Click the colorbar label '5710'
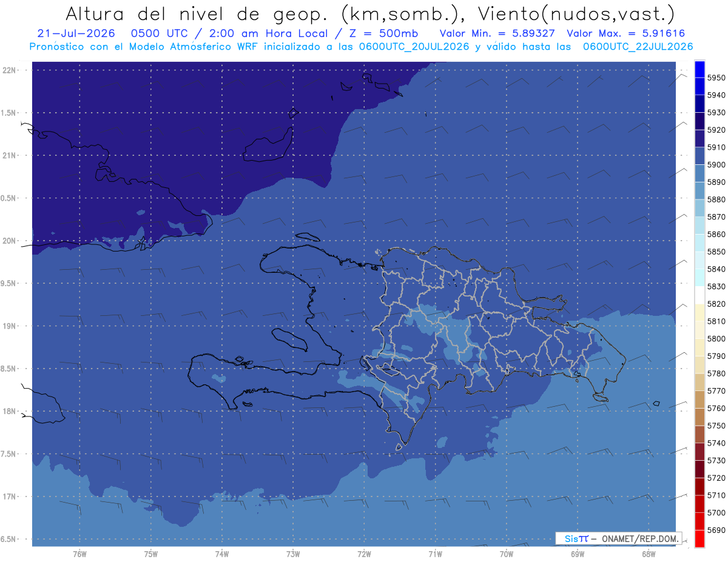 coord(716,495)
